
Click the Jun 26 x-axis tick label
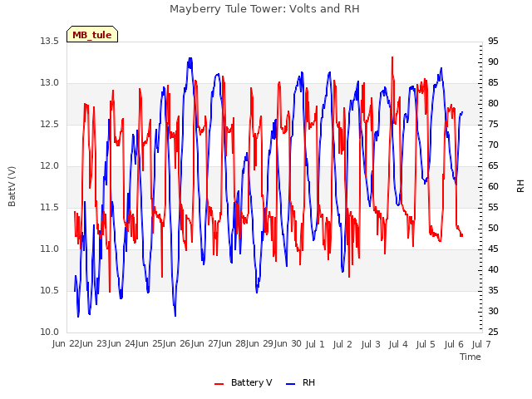(x=178, y=343)
